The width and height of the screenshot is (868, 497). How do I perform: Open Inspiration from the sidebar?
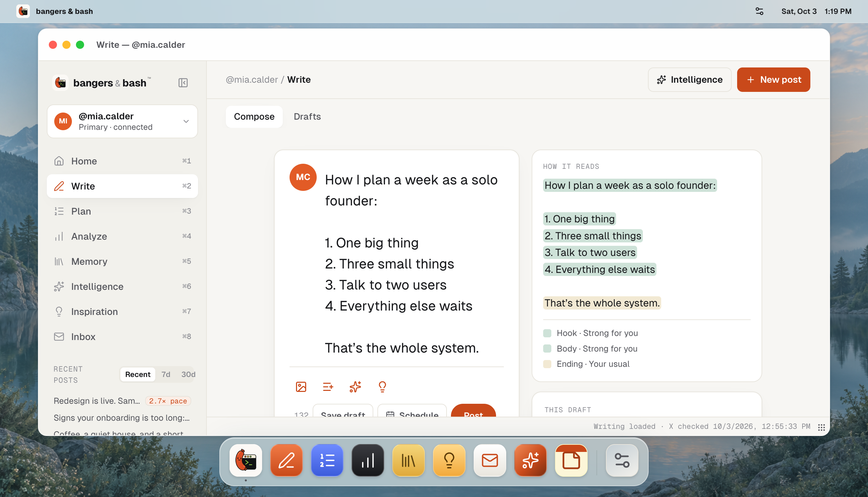click(122, 311)
